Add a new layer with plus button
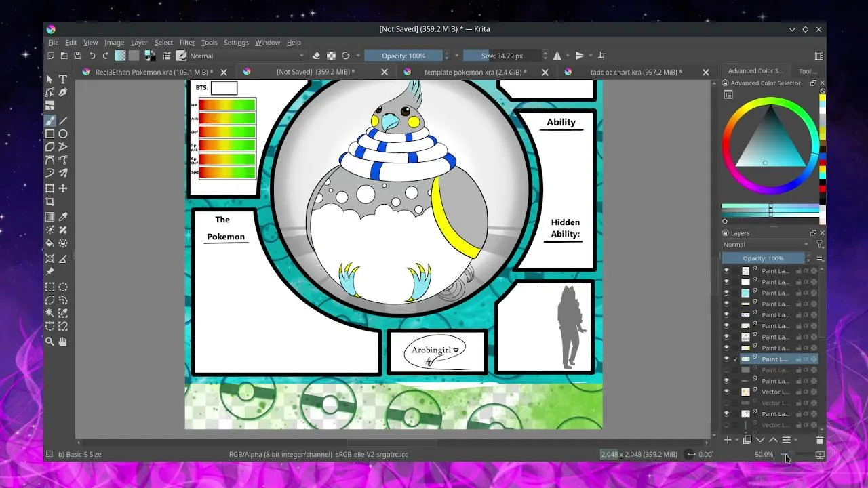868x488 pixels. point(728,440)
